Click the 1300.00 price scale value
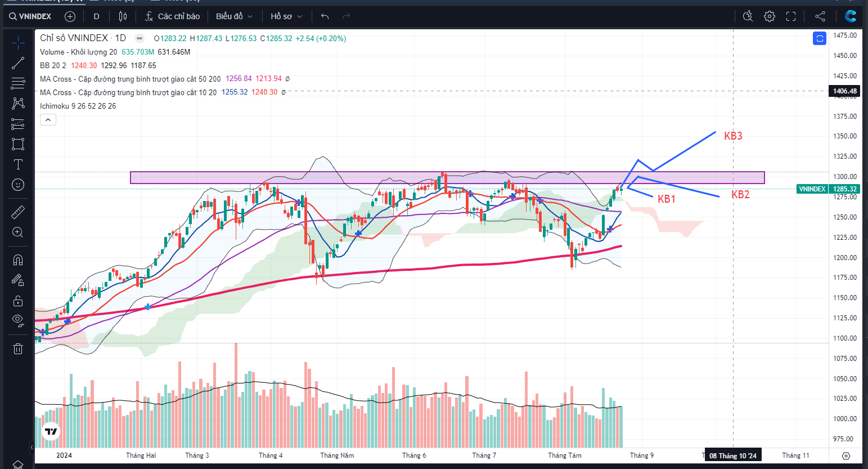The width and height of the screenshot is (868, 469). [x=845, y=177]
